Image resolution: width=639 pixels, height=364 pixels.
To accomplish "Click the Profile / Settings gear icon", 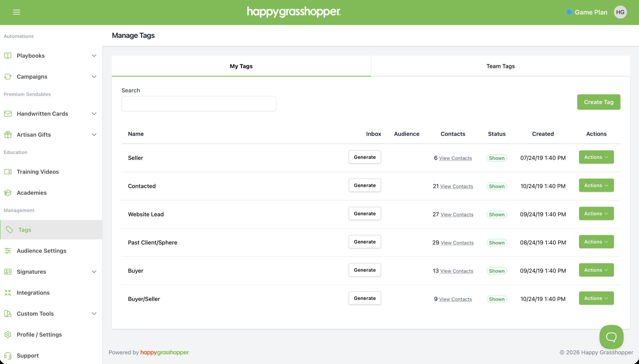I will click(8, 335).
